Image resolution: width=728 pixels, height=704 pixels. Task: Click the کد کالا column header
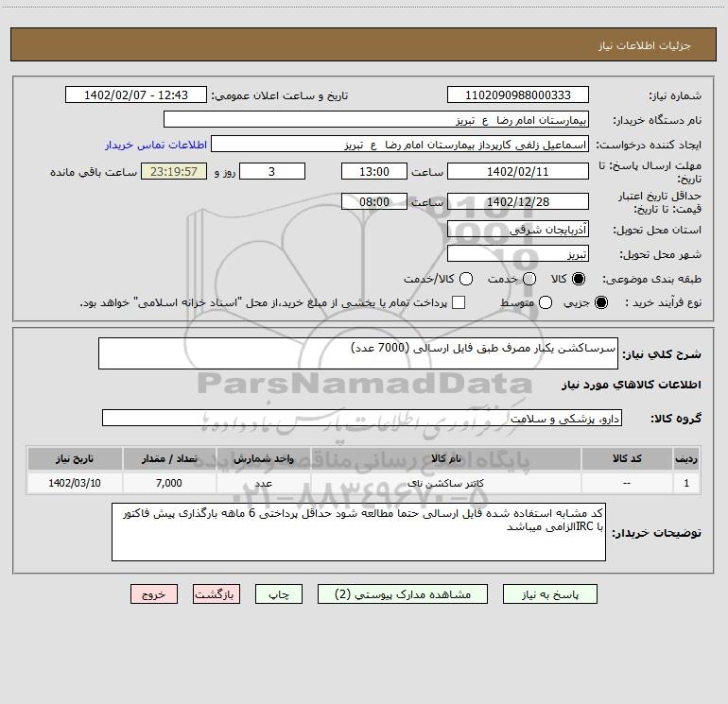click(627, 458)
